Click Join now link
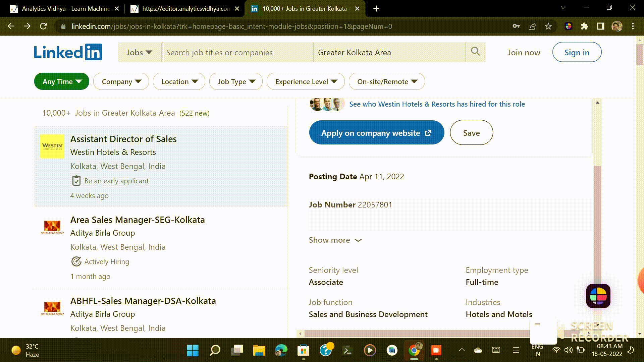644x362 pixels. [524, 53]
